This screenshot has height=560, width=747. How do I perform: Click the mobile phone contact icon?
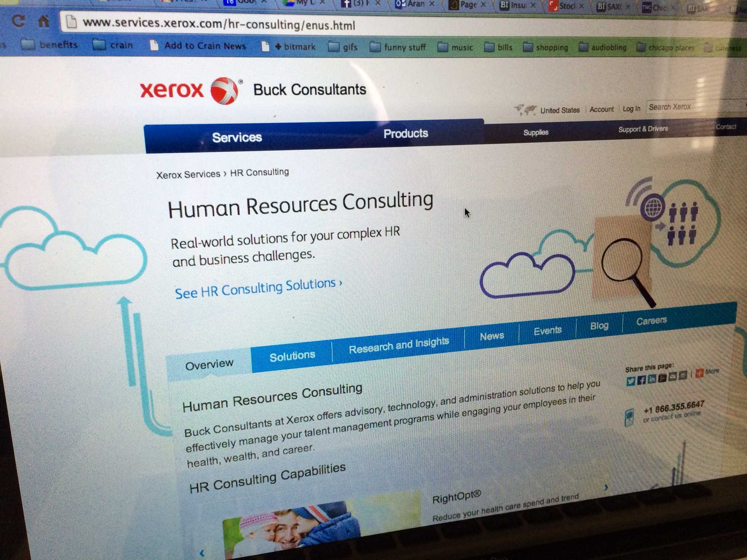tap(629, 418)
